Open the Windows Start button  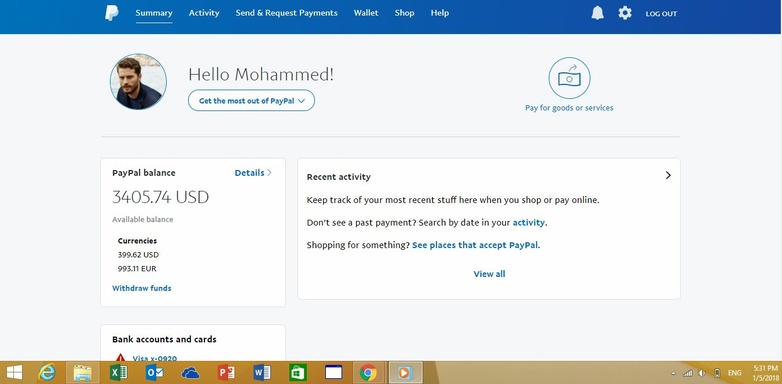pos(14,373)
